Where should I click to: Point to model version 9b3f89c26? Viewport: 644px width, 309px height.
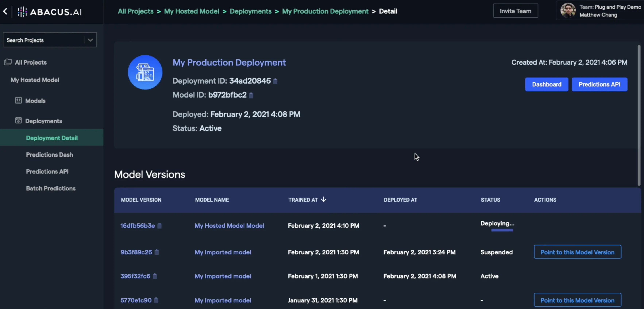(577, 252)
